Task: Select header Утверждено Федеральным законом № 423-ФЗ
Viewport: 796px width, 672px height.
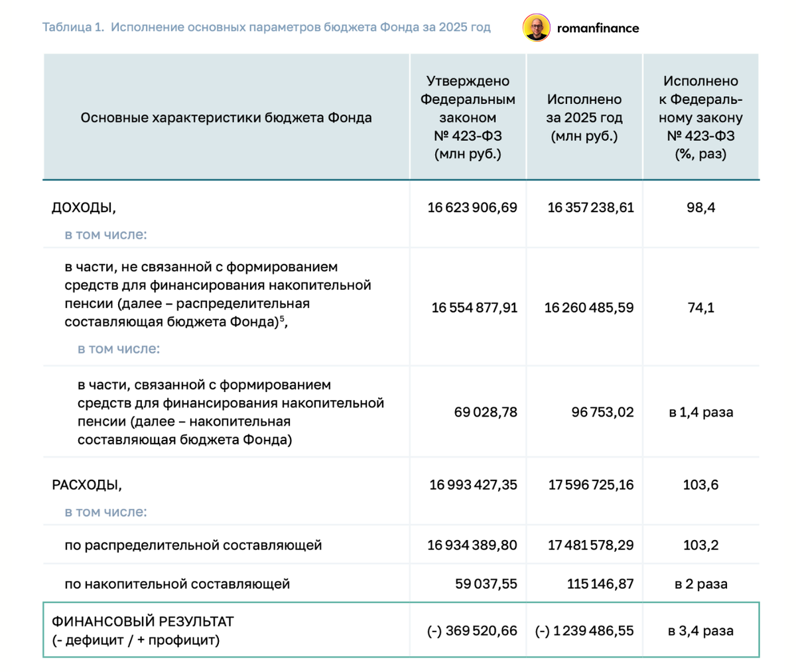Action: pos(467,115)
